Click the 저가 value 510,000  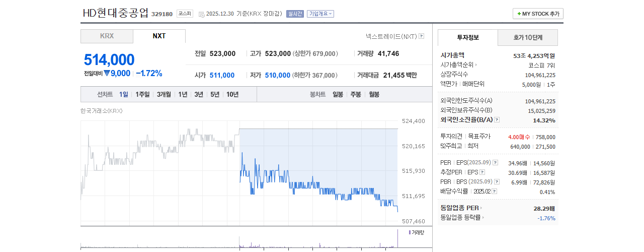(278, 75)
